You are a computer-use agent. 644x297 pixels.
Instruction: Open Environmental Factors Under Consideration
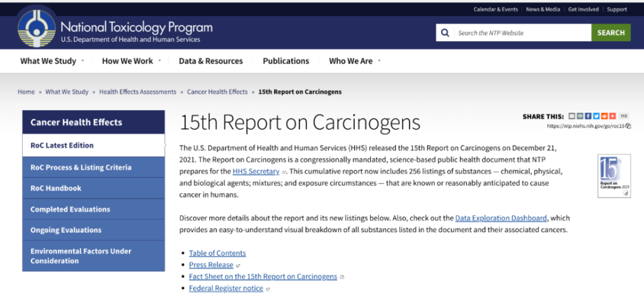pyautogui.click(x=93, y=256)
